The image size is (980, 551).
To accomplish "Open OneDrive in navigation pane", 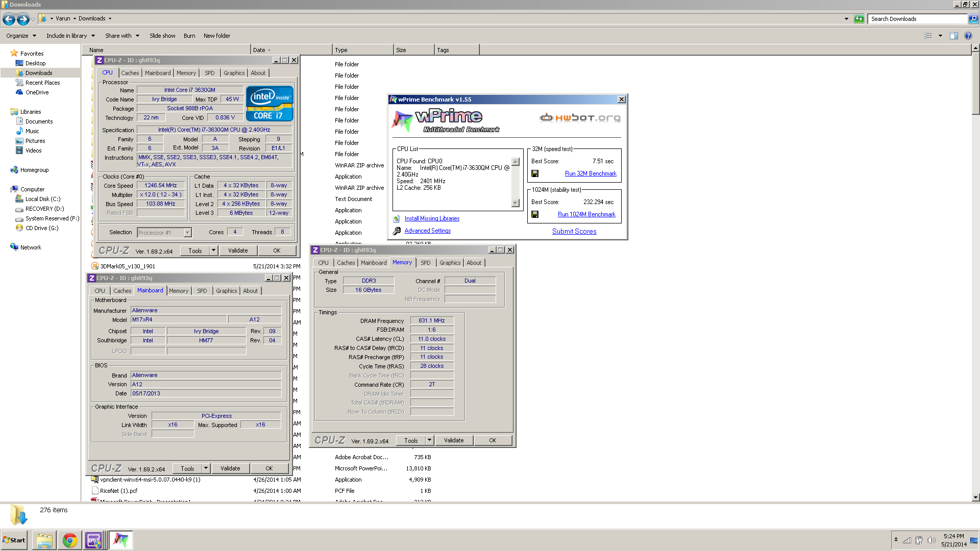I will tap(37, 92).
